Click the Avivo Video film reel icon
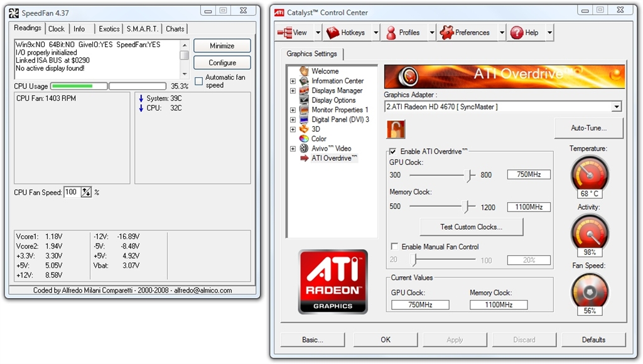Viewport: 643px width, 364px height. pyautogui.click(x=304, y=148)
